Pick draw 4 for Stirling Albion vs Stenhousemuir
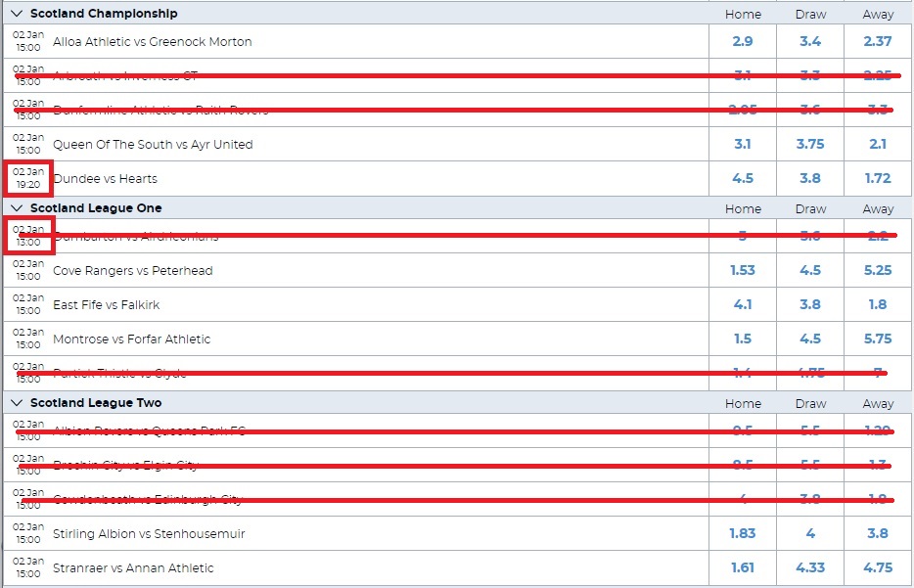The image size is (914, 588). click(x=810, y=534)
